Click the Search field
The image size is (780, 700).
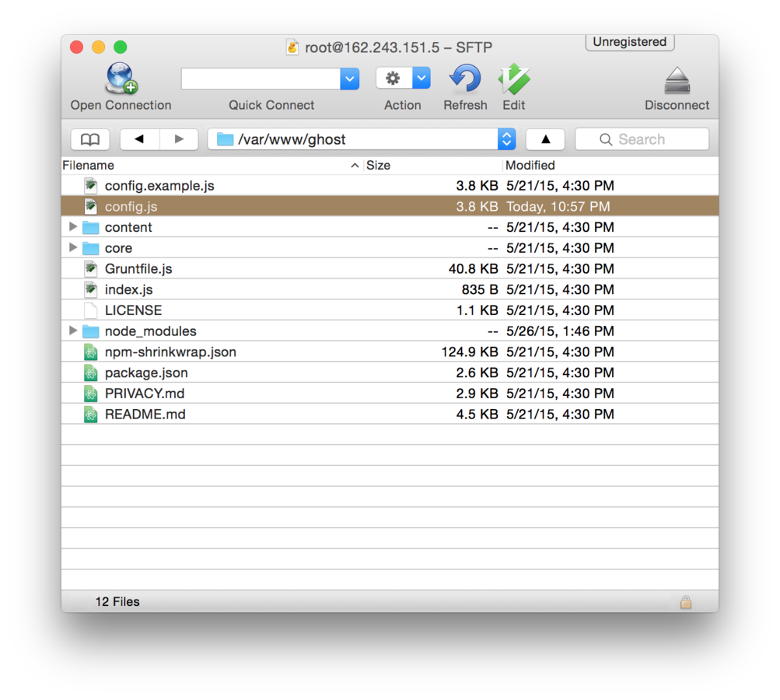(642, 139)
